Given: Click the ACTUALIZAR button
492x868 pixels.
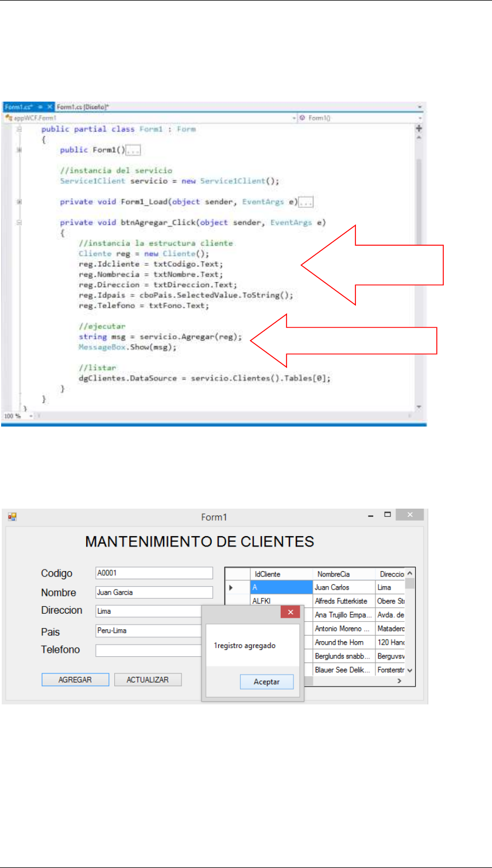Looking at the screenshot, I should [148, 680].
